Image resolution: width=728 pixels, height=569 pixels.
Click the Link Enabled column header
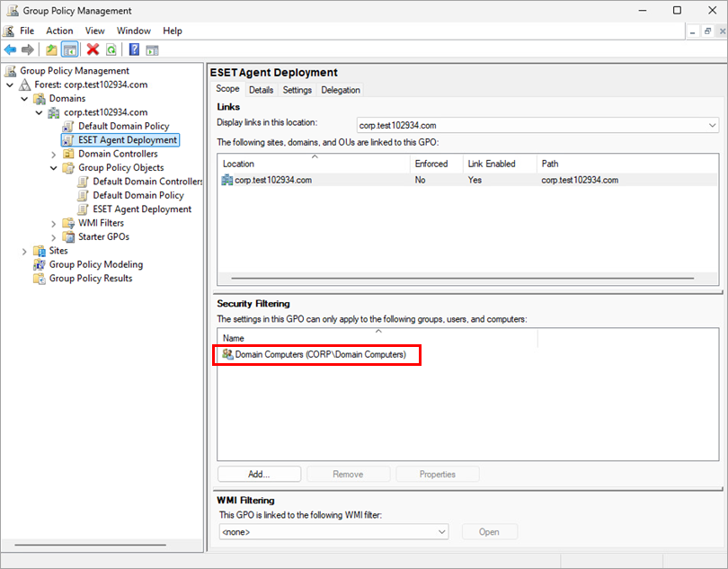(492, 164)
